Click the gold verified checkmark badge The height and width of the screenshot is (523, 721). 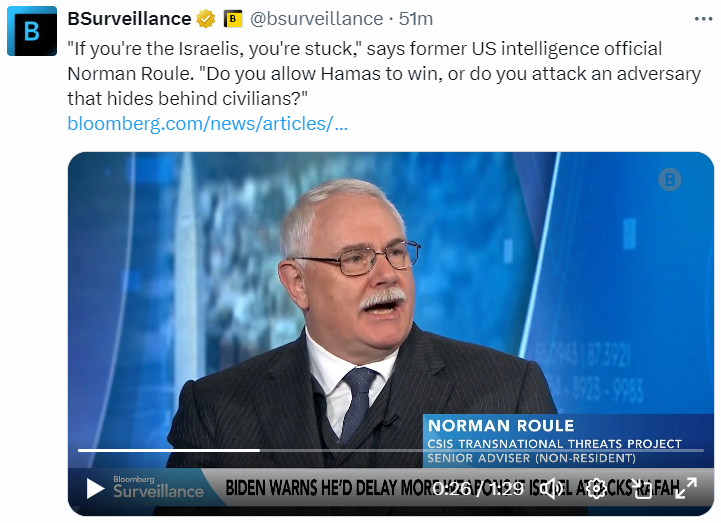(x=206, y=19)
